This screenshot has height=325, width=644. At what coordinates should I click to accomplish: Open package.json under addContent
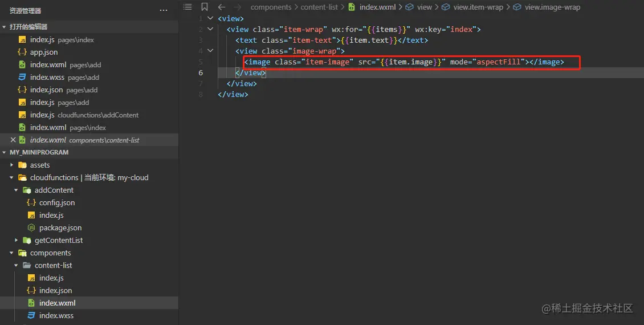coord(89,227)
